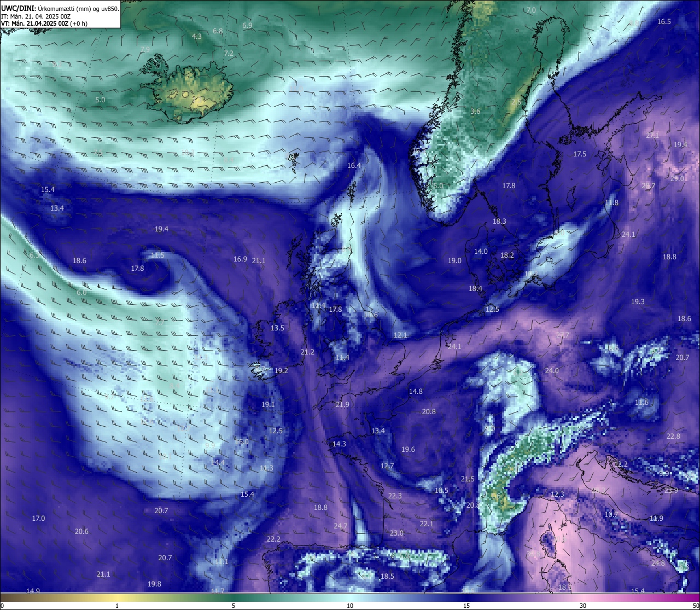Click the map value 17.5
The height and width of the screenshot is (610, 700).
click(x=580, y=154)
